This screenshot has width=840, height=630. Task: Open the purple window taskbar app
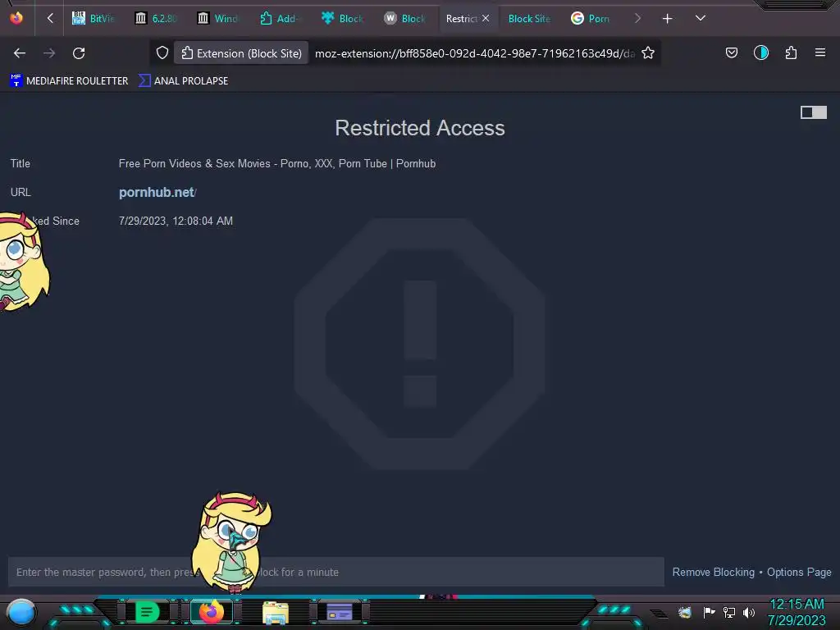(340, 612)
